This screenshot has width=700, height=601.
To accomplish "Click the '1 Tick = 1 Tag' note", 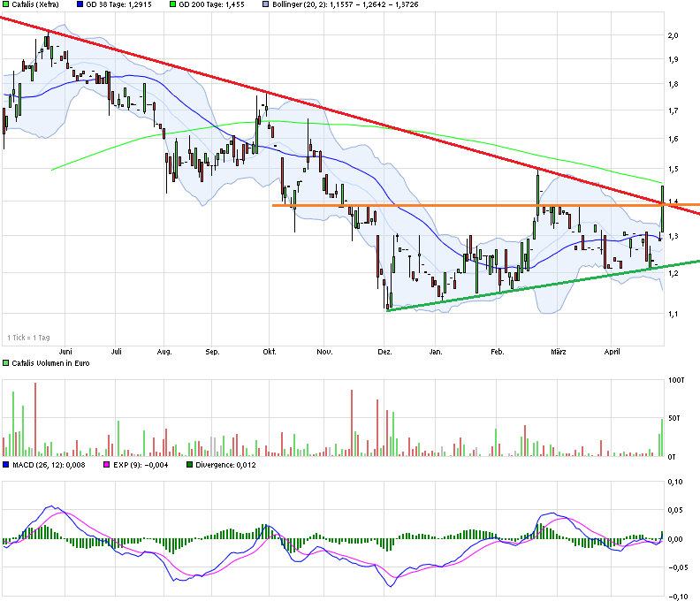I will [28, 338].
